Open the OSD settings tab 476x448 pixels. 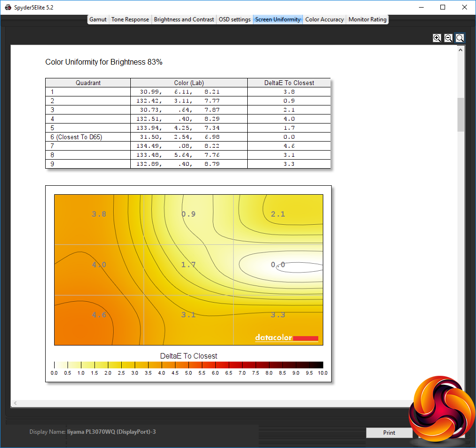pyautogui.click(x=234, y=19)
